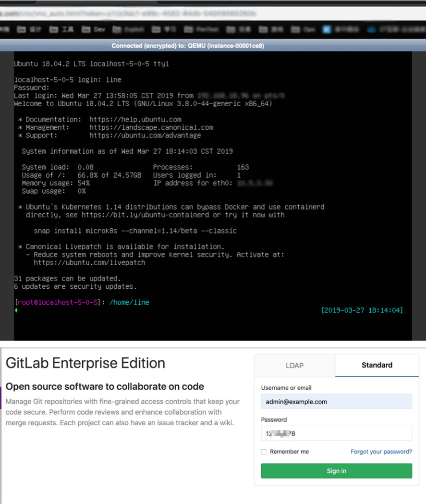The image size is (426, 504).
Task: Open the 设计 bookmark folder
Action: coord(29,30)
